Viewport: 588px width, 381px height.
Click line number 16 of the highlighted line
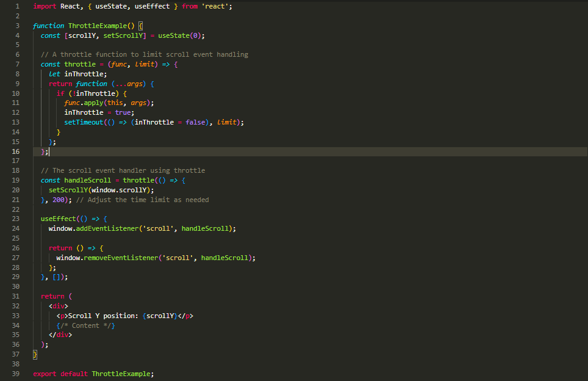pos(15,151)
